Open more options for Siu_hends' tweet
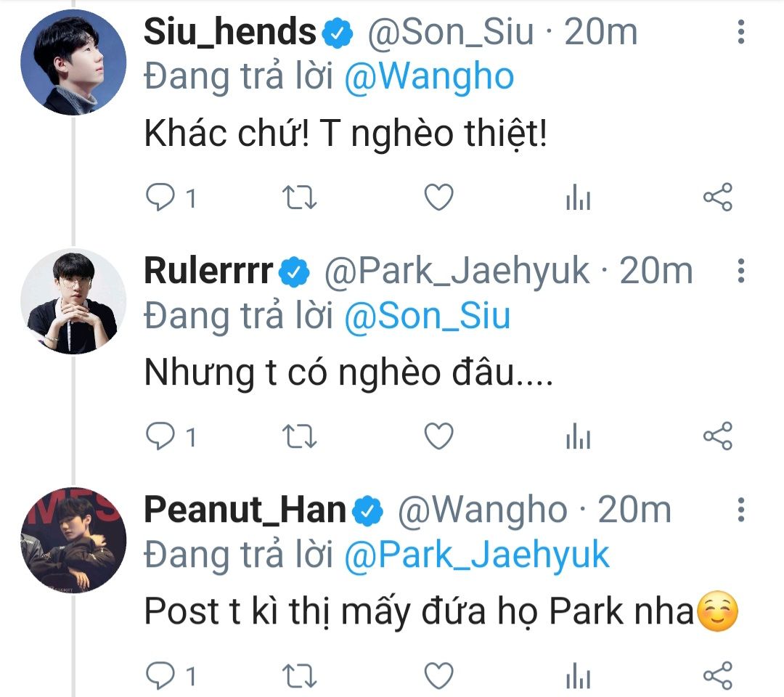 pyautogui.click(x=740, y=32)
